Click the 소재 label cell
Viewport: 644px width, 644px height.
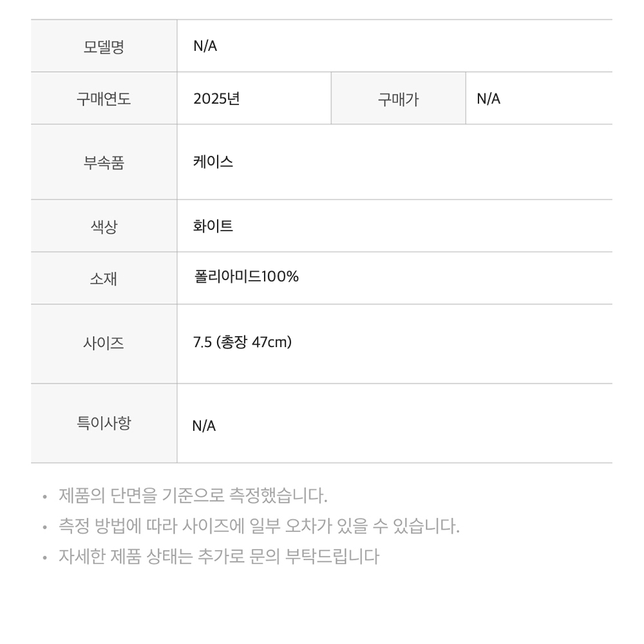[104, 278]
